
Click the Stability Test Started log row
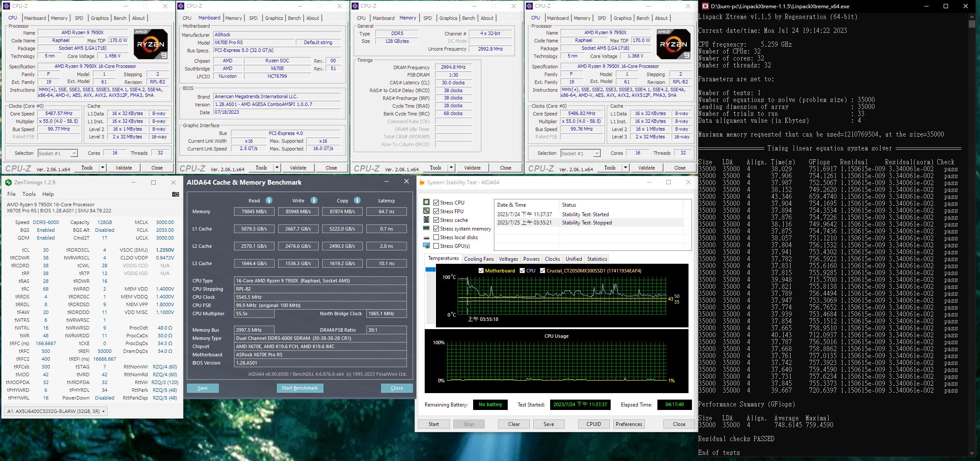pos(589,214)
